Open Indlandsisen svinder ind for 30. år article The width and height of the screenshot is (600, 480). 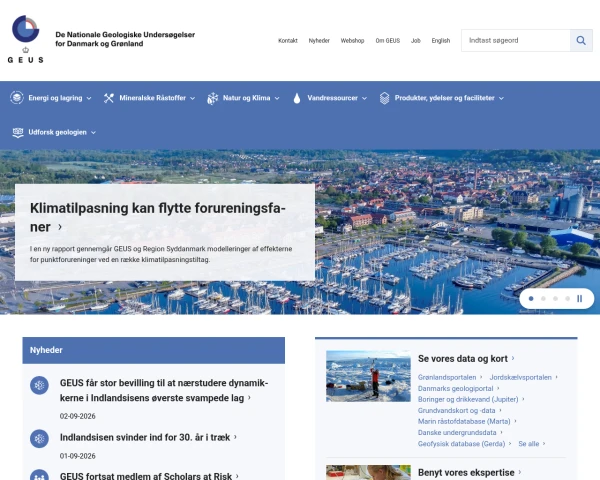(x=145, y=437)
